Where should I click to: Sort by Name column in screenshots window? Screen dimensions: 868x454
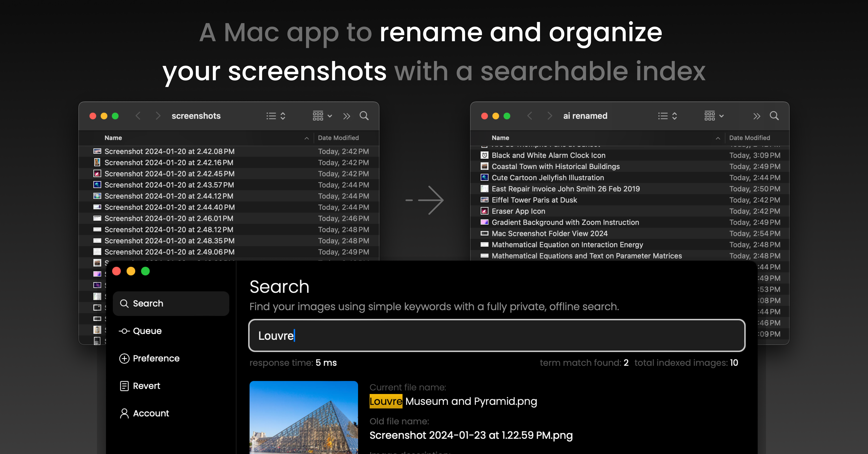pyautogui.click(x=113, y=138)
